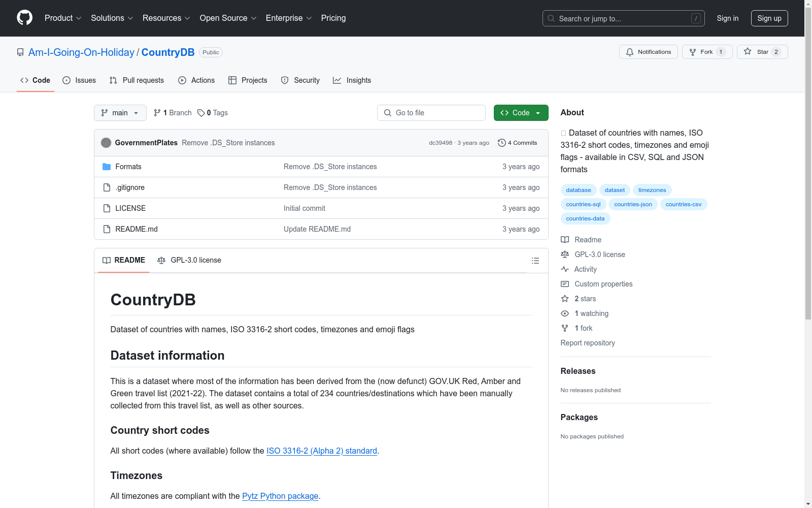Open the Projects tab

click(x=248, y=80)
